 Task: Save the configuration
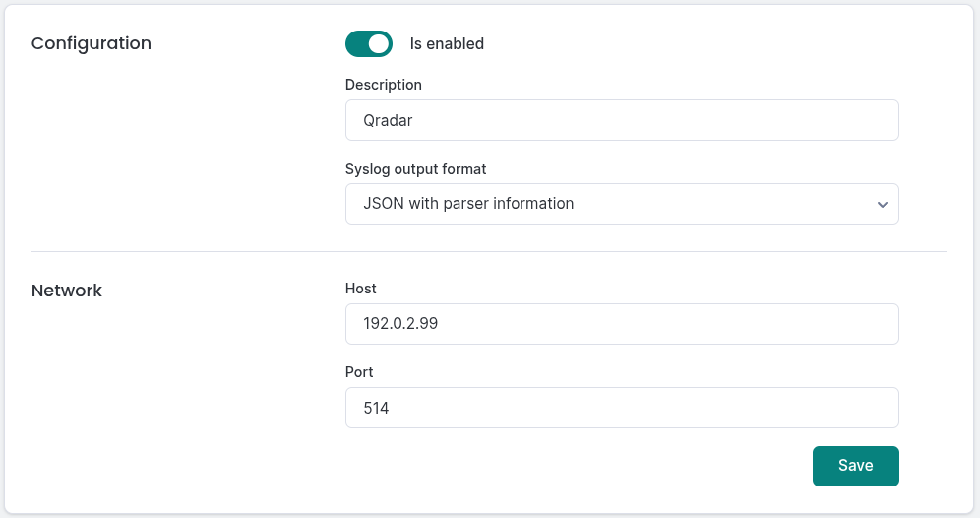pos(856,466)
